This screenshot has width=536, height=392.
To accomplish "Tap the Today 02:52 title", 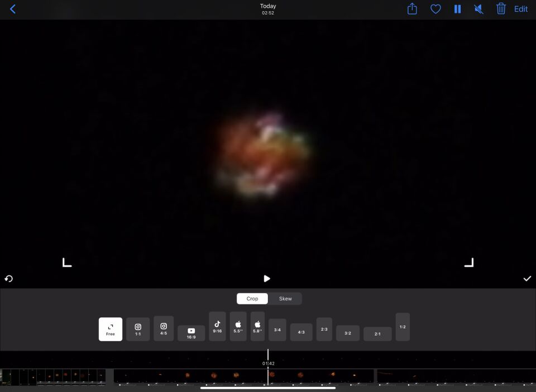I will [x=268, y=9].
